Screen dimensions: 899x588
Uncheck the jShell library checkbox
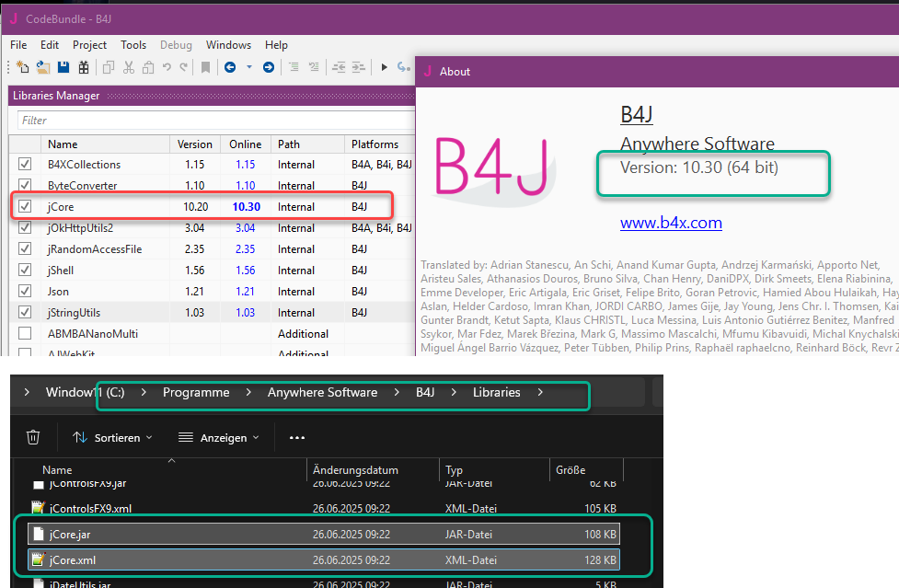click(25, 270)
